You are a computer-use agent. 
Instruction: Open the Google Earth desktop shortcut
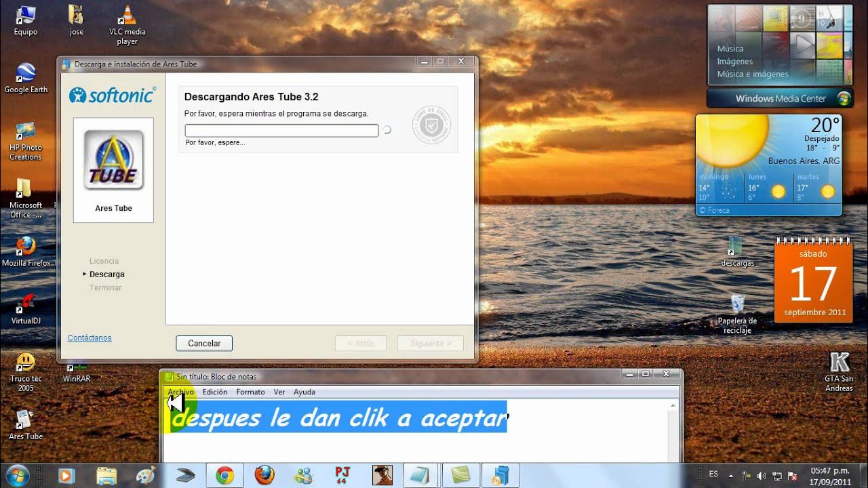pos(26,77)
